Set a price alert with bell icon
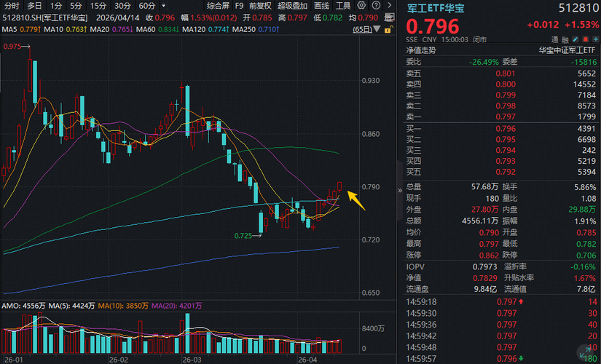The width and height of the screenshot is (601, 364). 586,39
